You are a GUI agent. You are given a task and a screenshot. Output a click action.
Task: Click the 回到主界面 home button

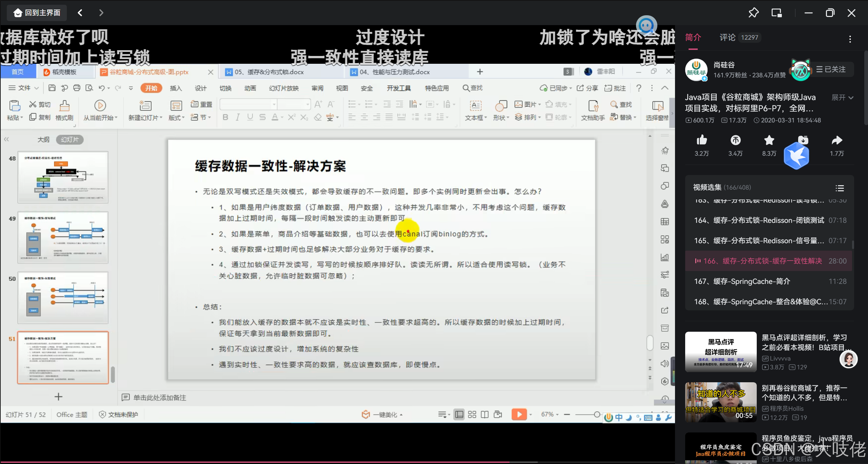[37, 13]
